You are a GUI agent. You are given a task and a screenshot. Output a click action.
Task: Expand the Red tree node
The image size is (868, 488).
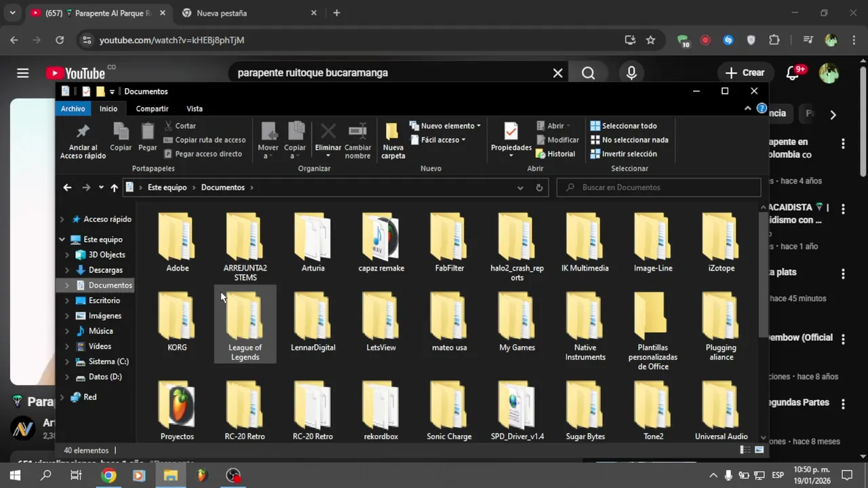tap(62, 397)
